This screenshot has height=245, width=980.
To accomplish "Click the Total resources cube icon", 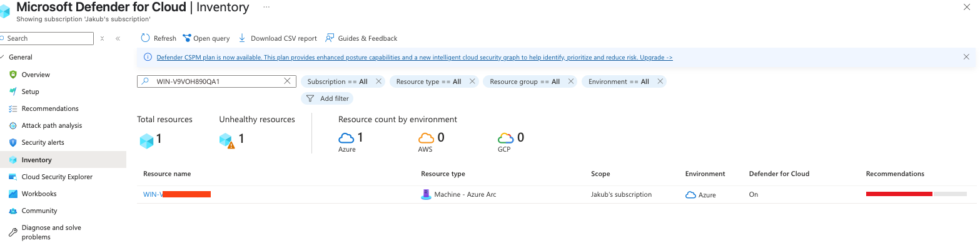I will 146,140.
